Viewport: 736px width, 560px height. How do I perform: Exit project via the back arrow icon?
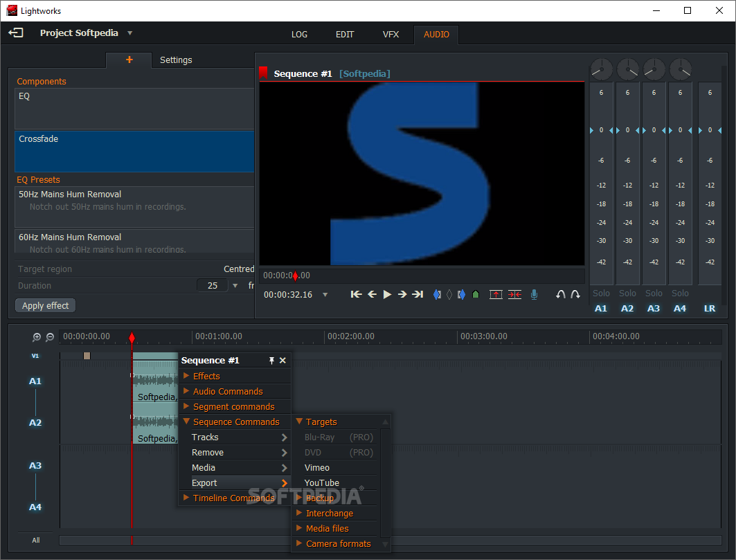[x=16, y=33]
